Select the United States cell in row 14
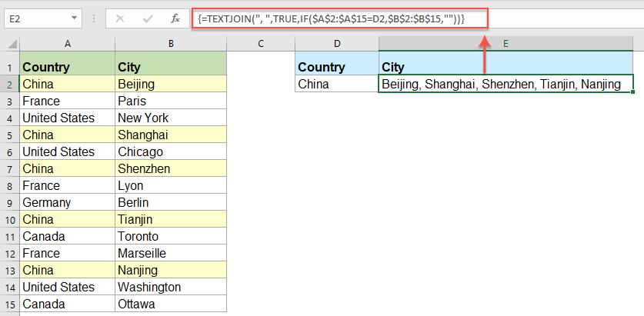Image resolution: width=644 pixels, height=316 pixels. point(68,287)
